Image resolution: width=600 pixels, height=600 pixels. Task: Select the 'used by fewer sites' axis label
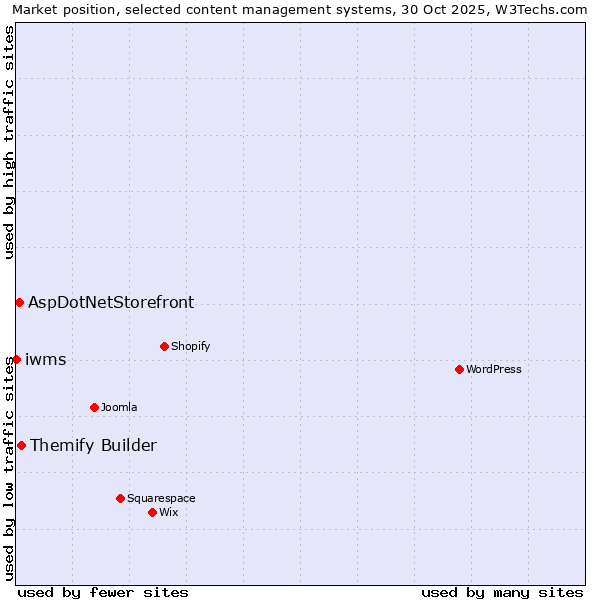(x=103, y=592)
